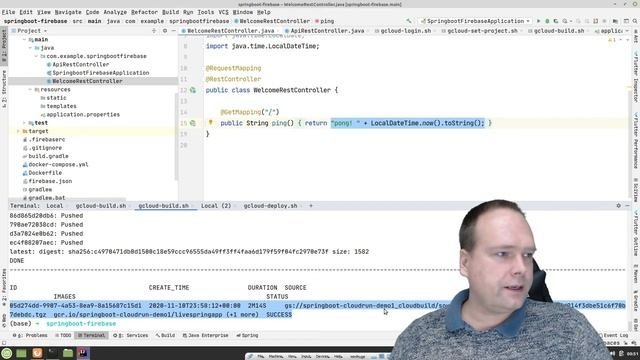Collapse the com.example.springbootfirebase package

pos(36,56)
